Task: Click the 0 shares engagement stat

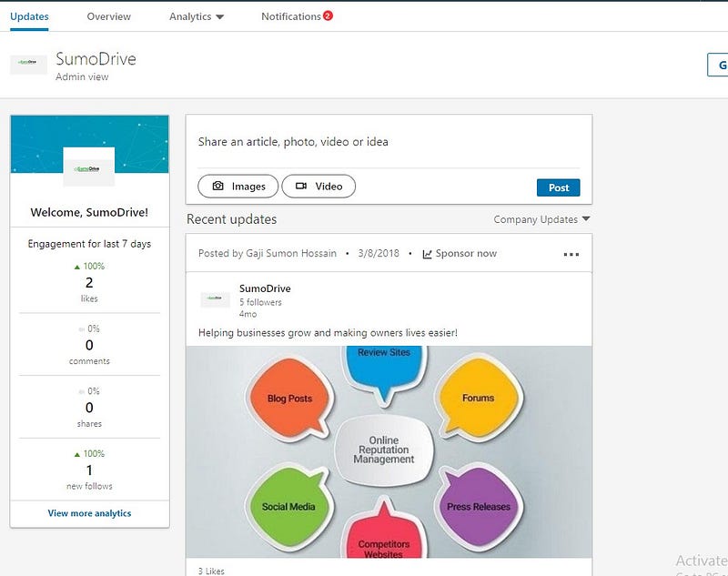Action: 89,408
